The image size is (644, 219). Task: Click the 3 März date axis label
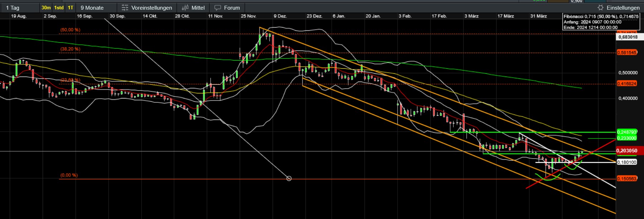(471, 16)
